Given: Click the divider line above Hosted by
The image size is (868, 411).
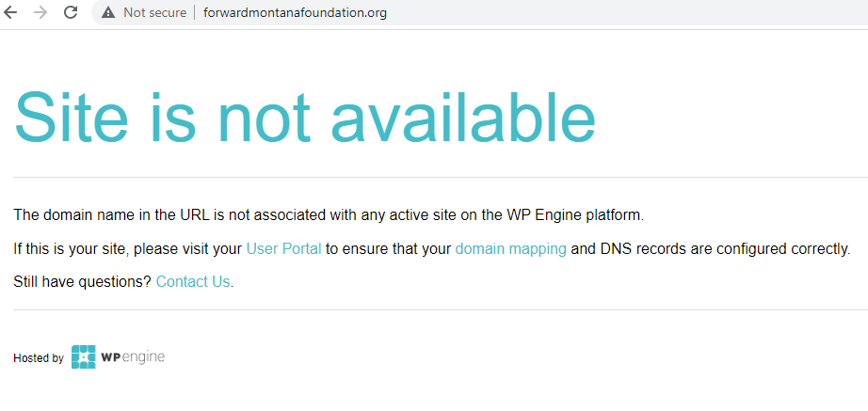Looking at the screenshot, I should [434, 309].
